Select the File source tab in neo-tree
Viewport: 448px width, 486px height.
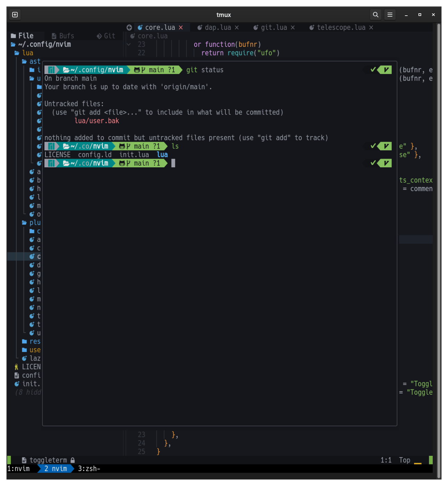coord(23,36)
